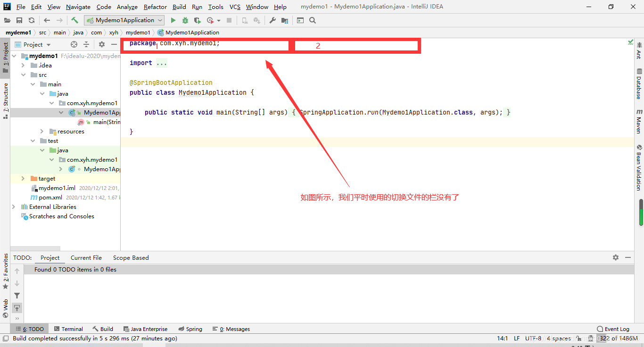Open the Build tool window
The height and width of the screenshot is (347, 644).
click(x=103, y=329)
